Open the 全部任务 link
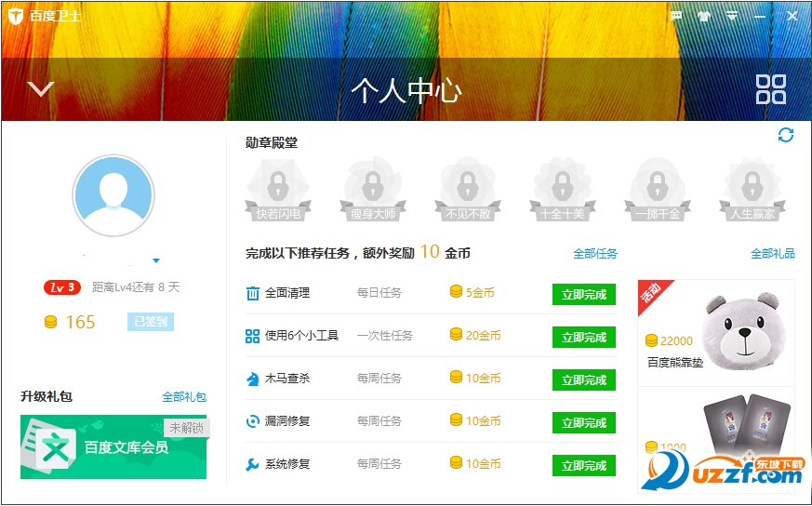Image resolution: width=812 pixels, height=506 pixels. (594, 253)
